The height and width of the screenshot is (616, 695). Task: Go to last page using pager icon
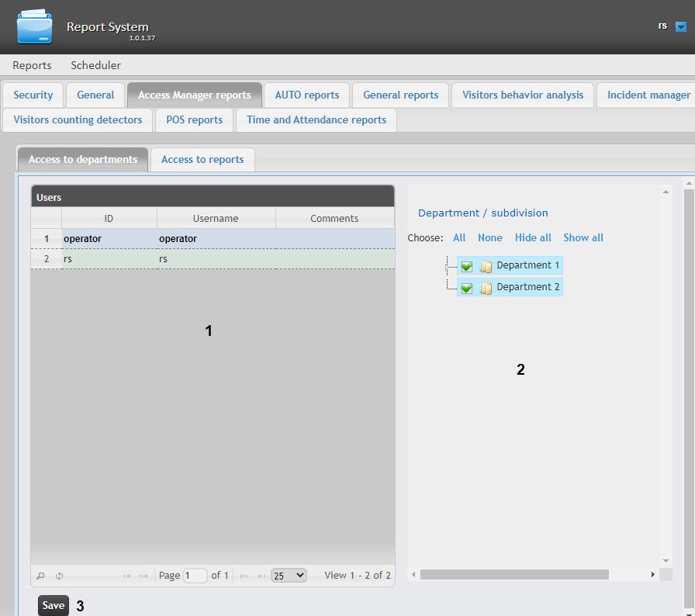[261, 576]
